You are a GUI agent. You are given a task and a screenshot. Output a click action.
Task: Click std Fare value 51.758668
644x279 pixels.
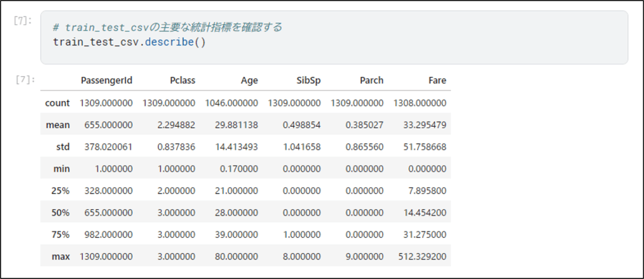(425, 147)
